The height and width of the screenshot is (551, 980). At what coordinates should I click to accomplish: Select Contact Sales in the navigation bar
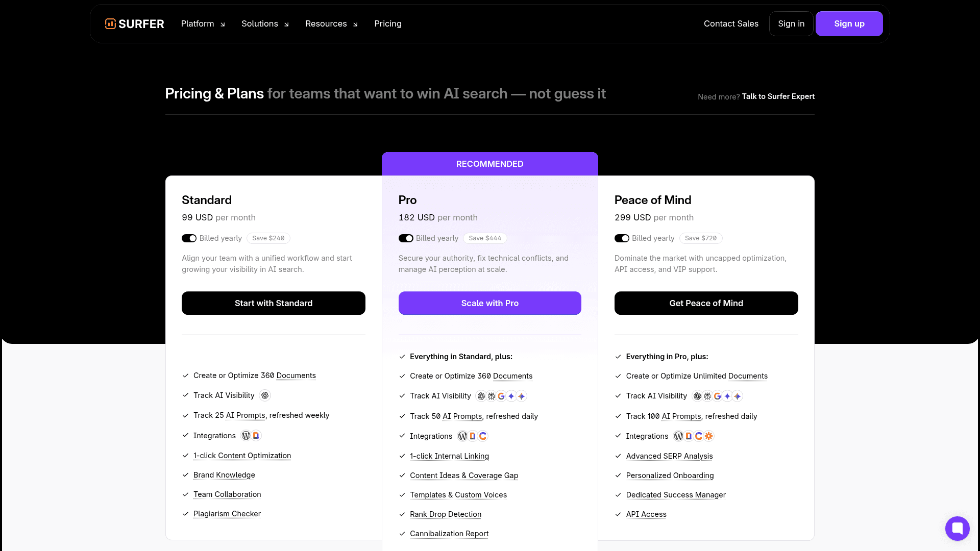(x=731, y=23)
